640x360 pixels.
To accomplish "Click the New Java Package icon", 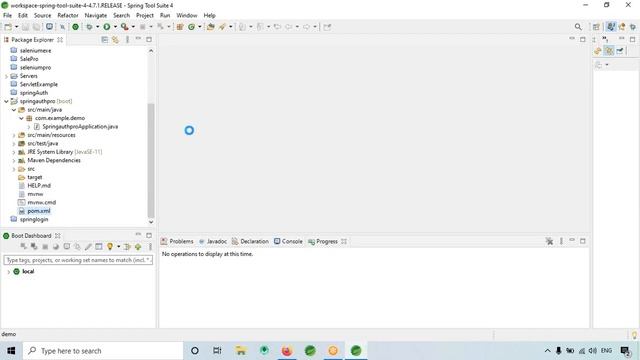I will click(x=180, y=27).
